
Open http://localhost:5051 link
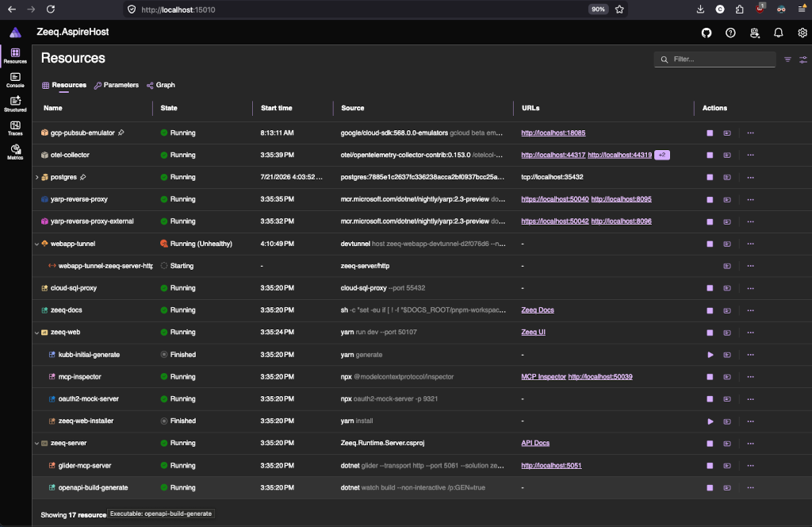click(551, 465)
